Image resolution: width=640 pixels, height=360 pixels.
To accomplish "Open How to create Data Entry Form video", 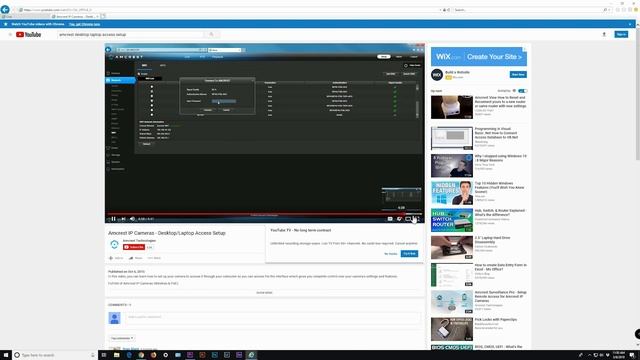I will pos(452,275).
